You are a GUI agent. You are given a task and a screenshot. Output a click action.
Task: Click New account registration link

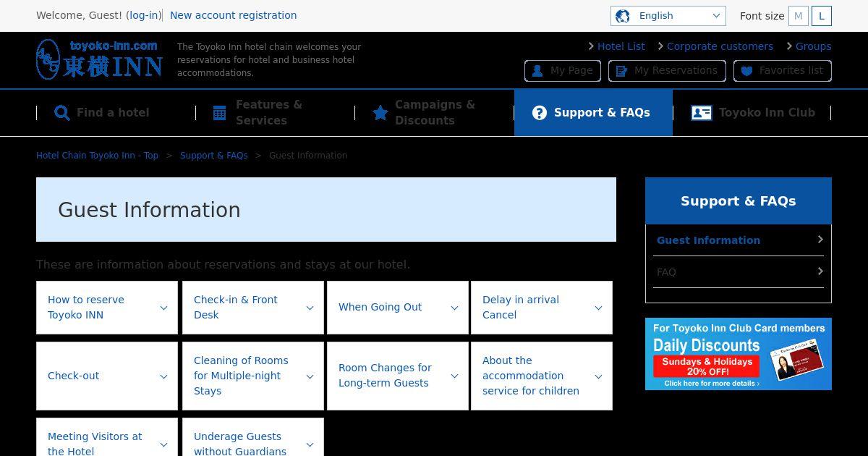click(x=233, y=15)
